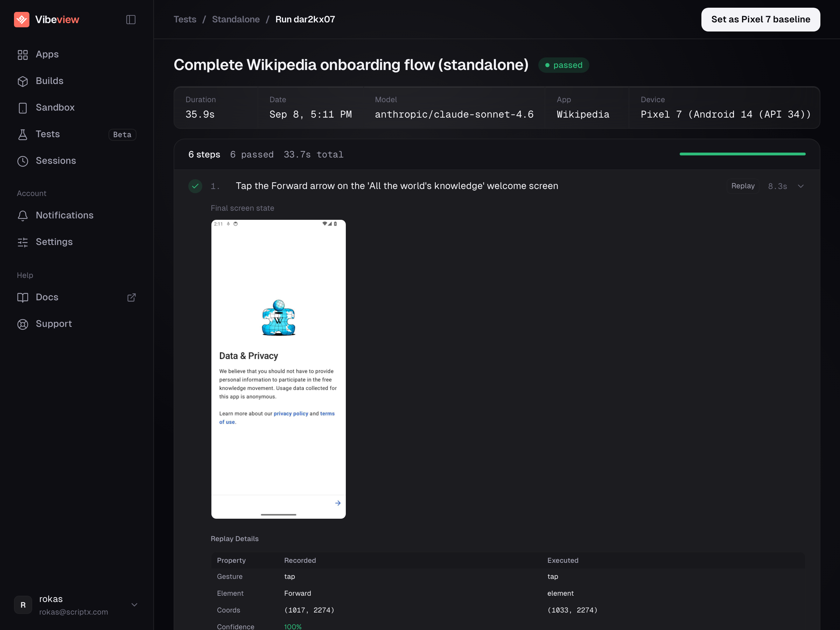Click the terms of use link in screenshot
The image size is (840, 630).
[277, 418]
